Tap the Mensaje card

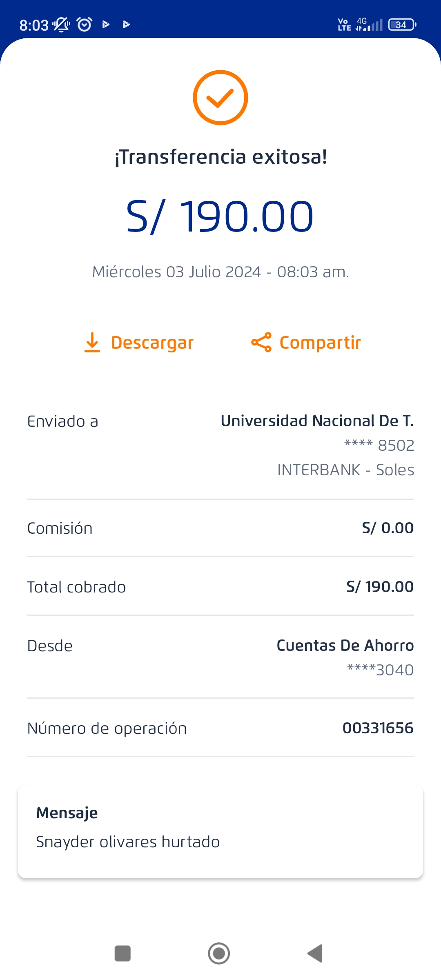coord(220,831)
